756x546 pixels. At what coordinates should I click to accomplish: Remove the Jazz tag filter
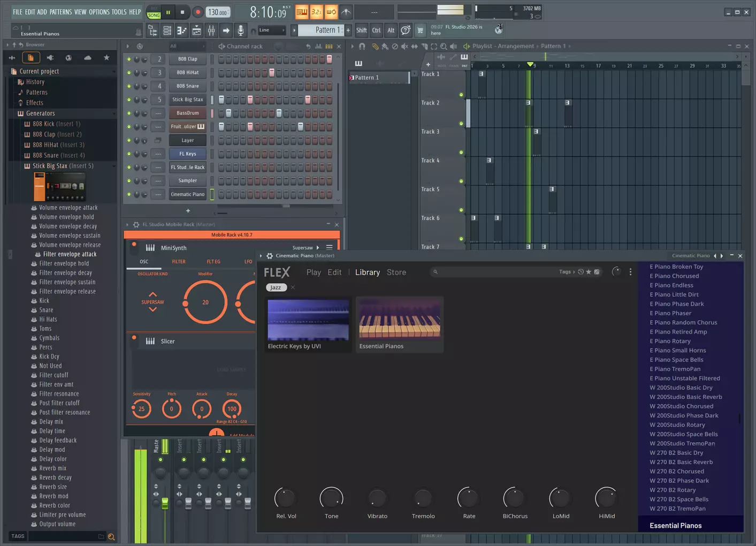coord(293,287)
